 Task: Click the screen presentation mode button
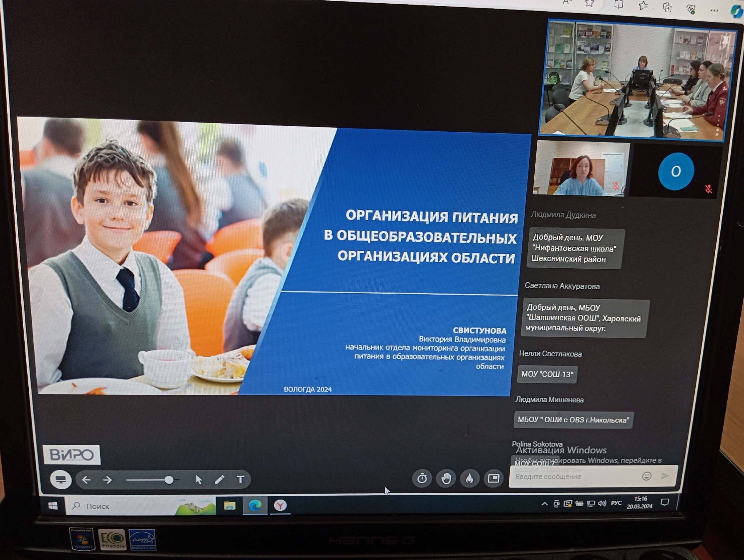point(61,480)
